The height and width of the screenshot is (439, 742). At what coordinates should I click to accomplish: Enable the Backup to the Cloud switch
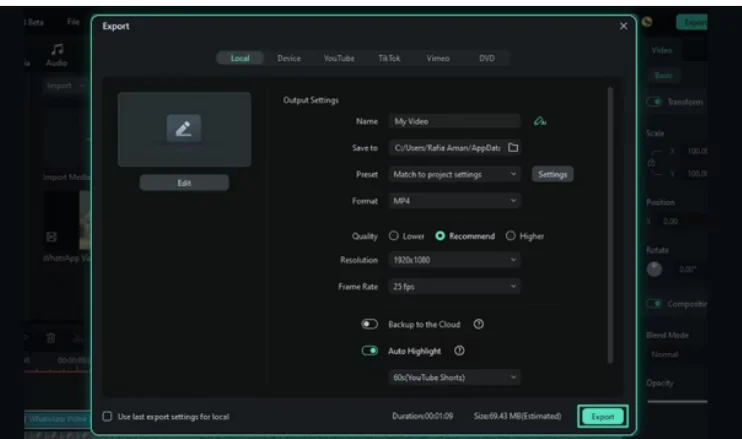click(369, 325)
